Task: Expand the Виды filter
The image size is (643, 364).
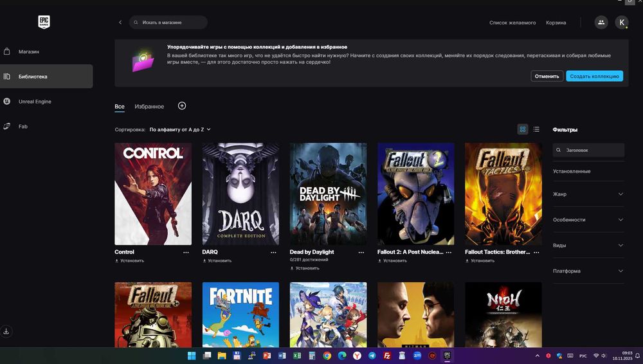Action: tap(588, 245)
